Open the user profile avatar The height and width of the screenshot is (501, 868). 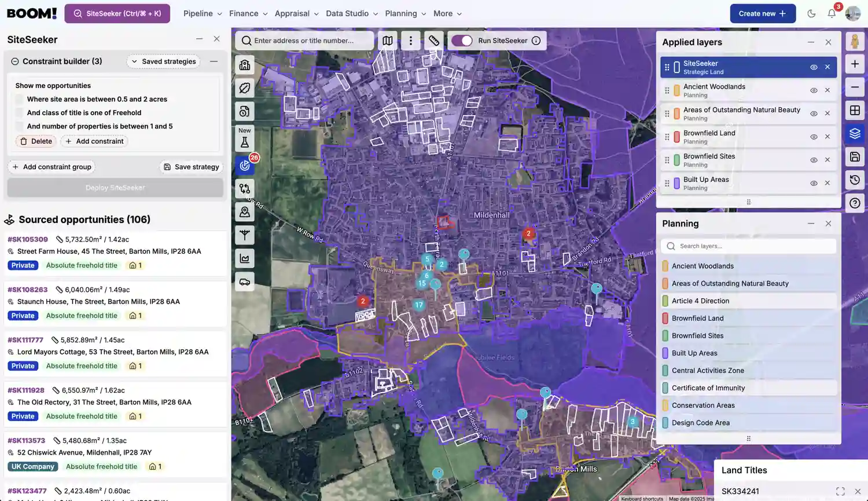[x=853, y=13]
